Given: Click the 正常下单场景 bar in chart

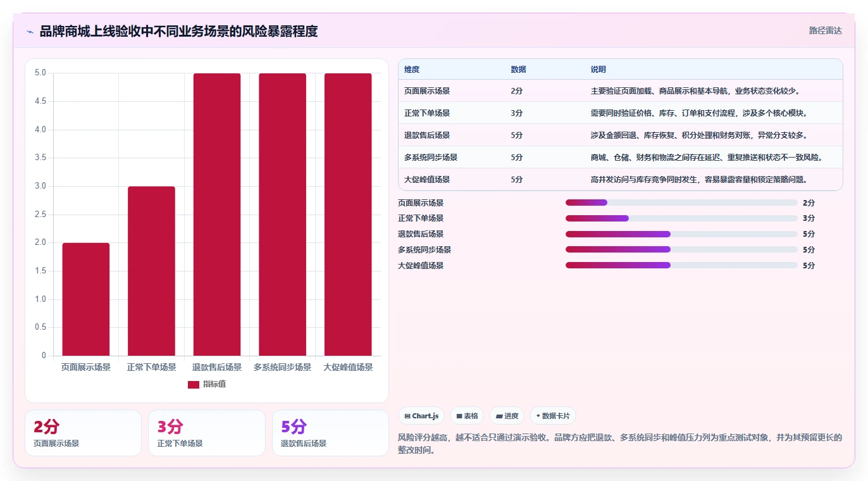Looking at the screenshot, I should click(151, 271).
